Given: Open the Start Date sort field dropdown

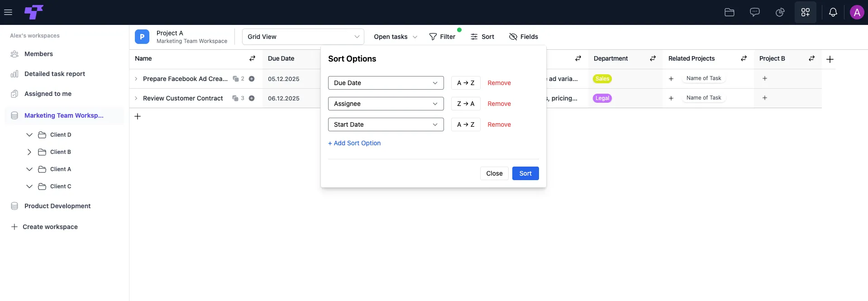Looking at the screenshot, I should [x=386, y=124].
